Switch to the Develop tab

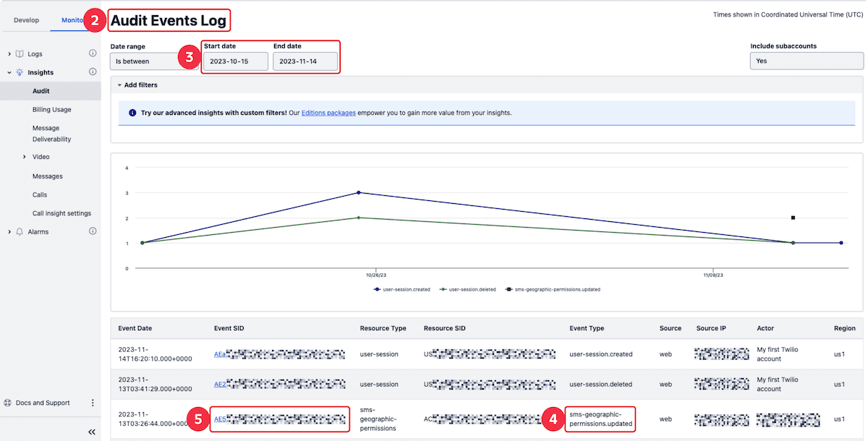click(x=27, y=20)
